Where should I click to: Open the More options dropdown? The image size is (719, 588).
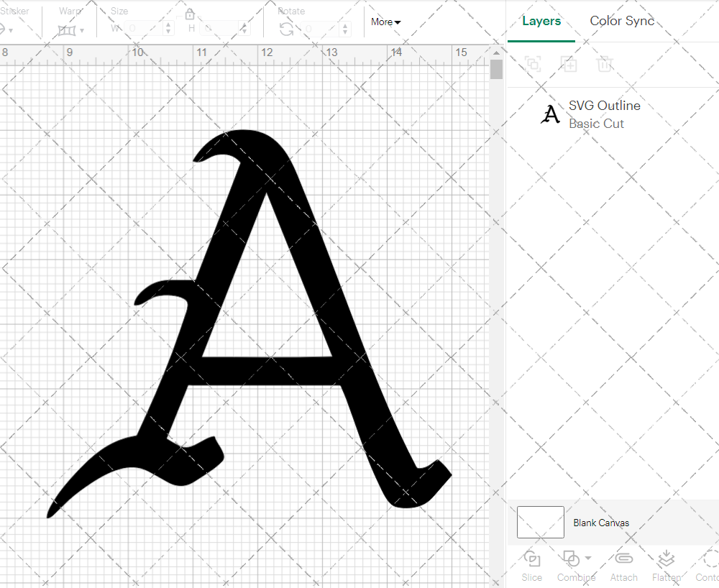coord(385,22)
